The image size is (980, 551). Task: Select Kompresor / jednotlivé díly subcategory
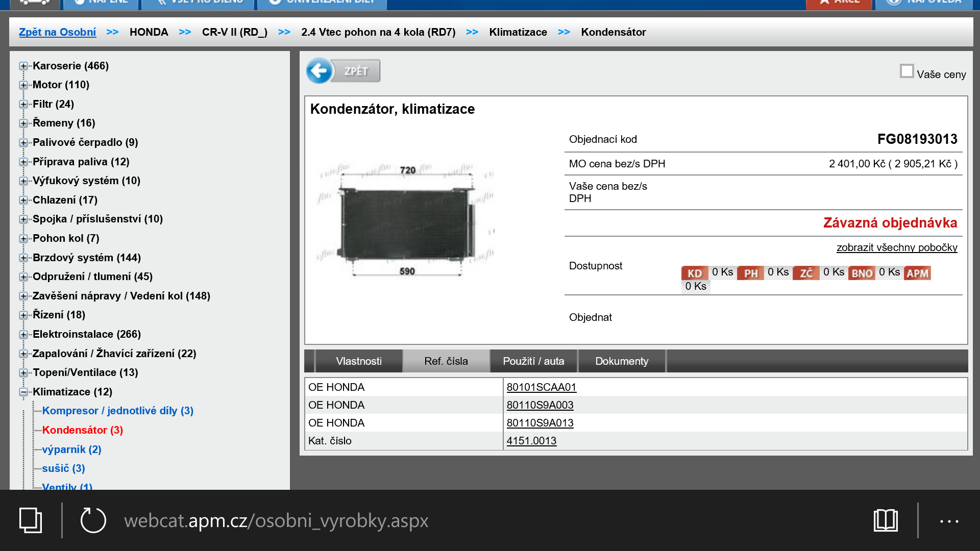click(117, 411)
